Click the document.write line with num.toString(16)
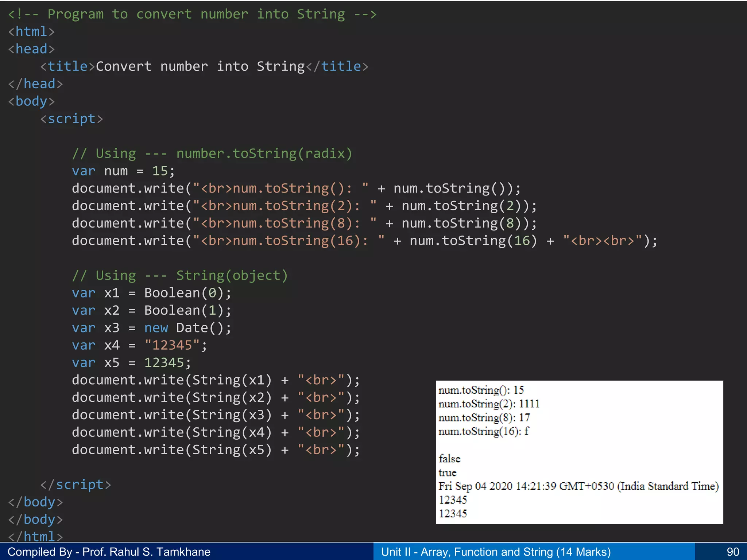 [x=365, y=241]
